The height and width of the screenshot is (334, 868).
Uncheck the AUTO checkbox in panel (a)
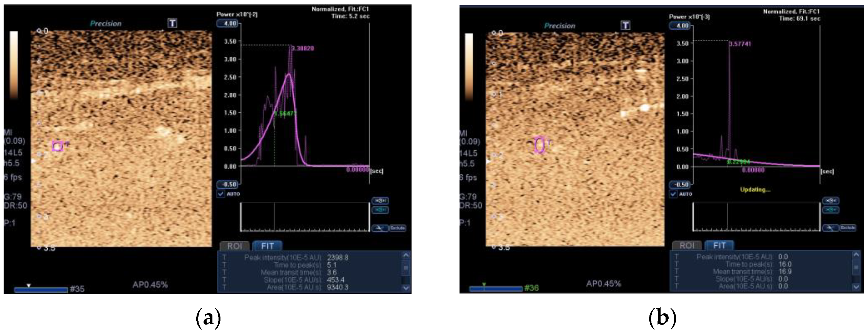(x=221, y=194)
